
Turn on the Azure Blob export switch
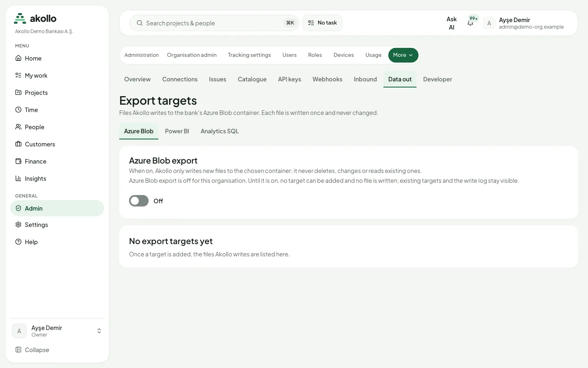tap(139, 201)
